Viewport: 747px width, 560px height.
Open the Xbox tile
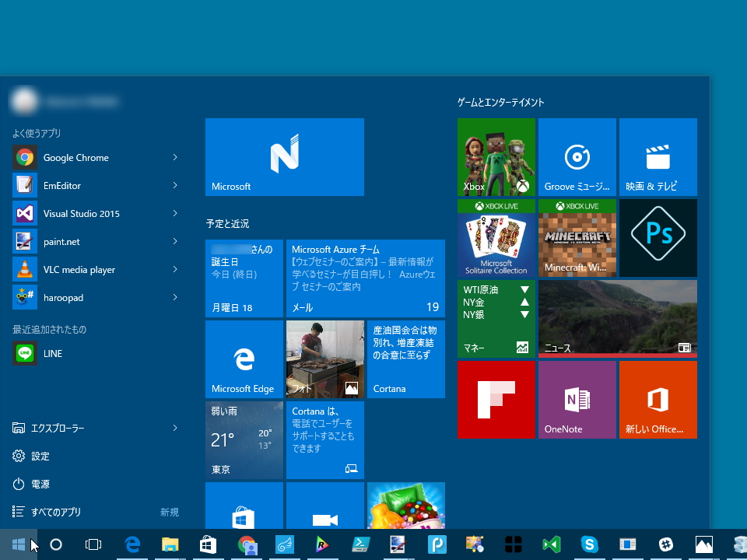496,156
